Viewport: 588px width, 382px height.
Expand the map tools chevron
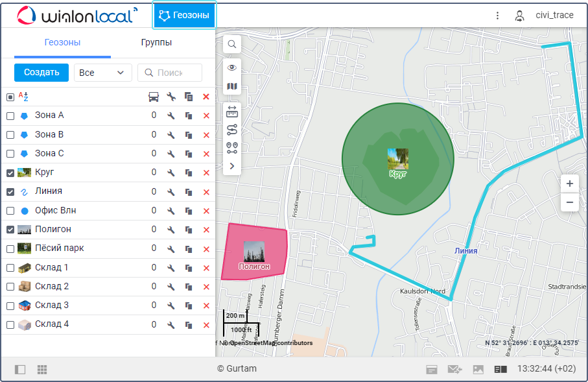coord(231,167)
